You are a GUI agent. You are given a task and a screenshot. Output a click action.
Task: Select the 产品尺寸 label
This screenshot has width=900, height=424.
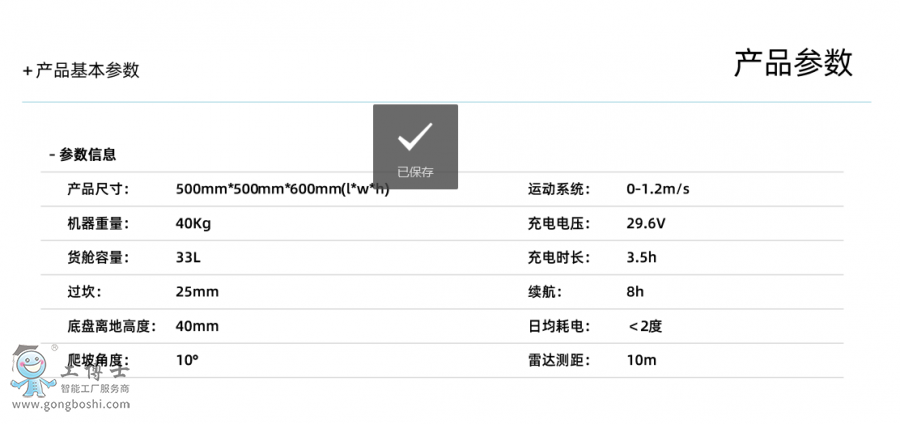click(98, 189)
